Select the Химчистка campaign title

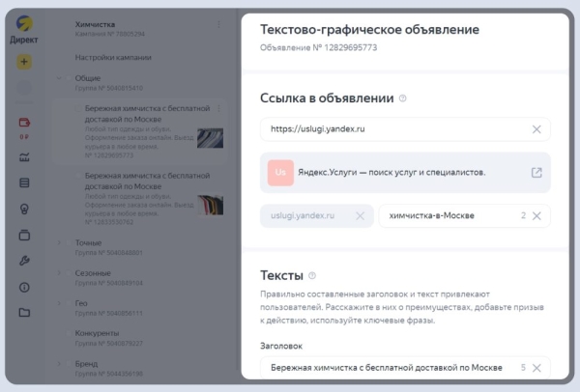pyautogui.click(x=95, y=24)
